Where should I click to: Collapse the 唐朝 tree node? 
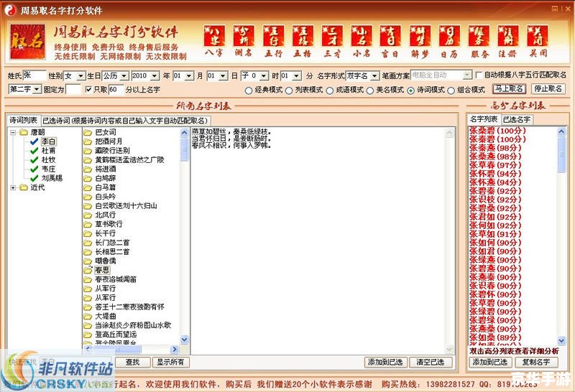click(13, 132)
